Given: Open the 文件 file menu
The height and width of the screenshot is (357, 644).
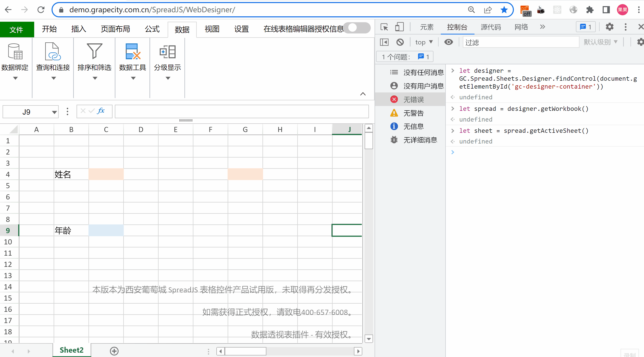Looking at the screenshot, I should click(17, 29).
